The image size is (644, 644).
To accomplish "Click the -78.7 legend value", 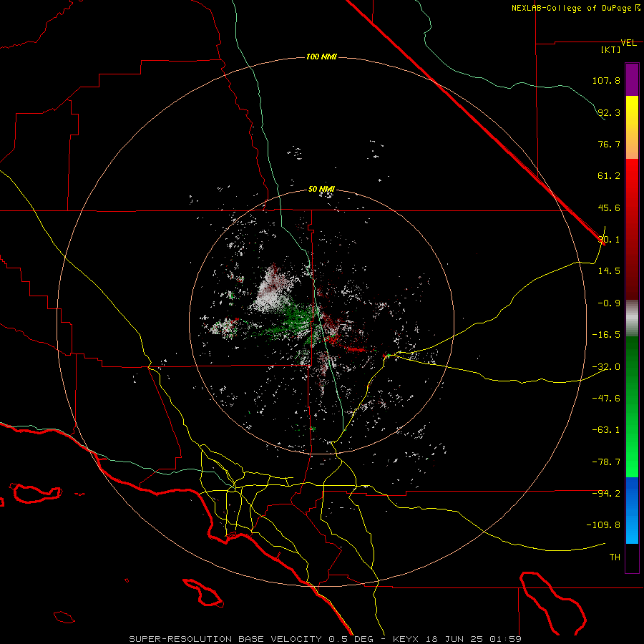I will coord(606,462).
